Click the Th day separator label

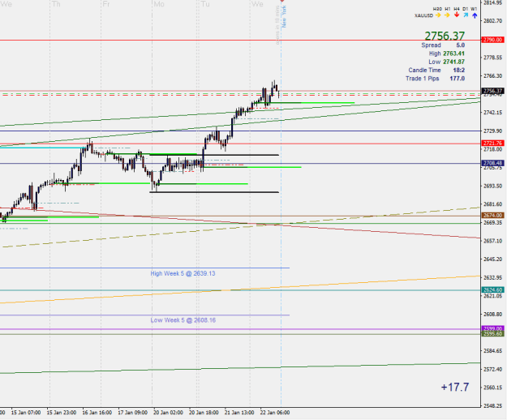(56, 4)
